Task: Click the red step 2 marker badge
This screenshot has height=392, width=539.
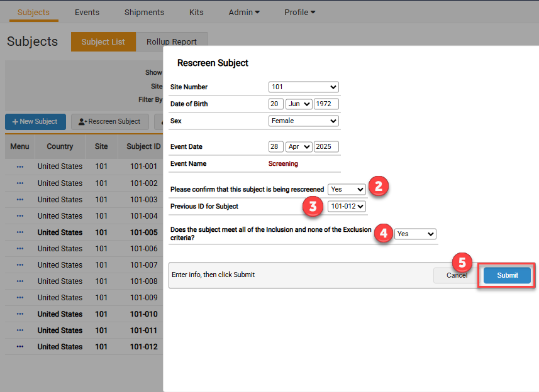Action: pyautogui.click(x=378, y=186)
